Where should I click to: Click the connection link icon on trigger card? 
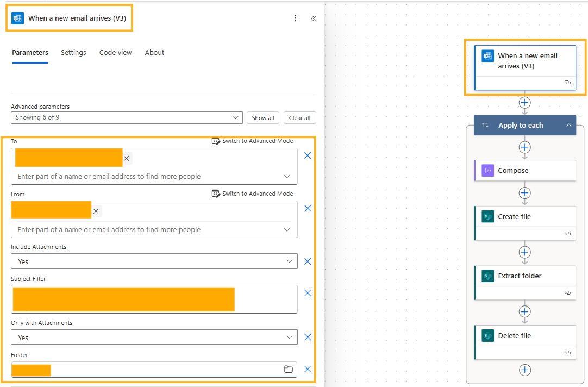567,82
